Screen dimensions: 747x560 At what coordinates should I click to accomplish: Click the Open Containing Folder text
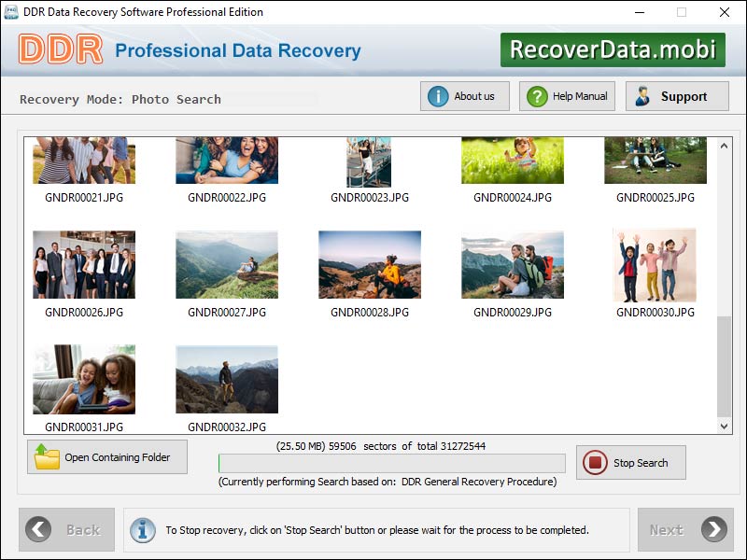118,457
